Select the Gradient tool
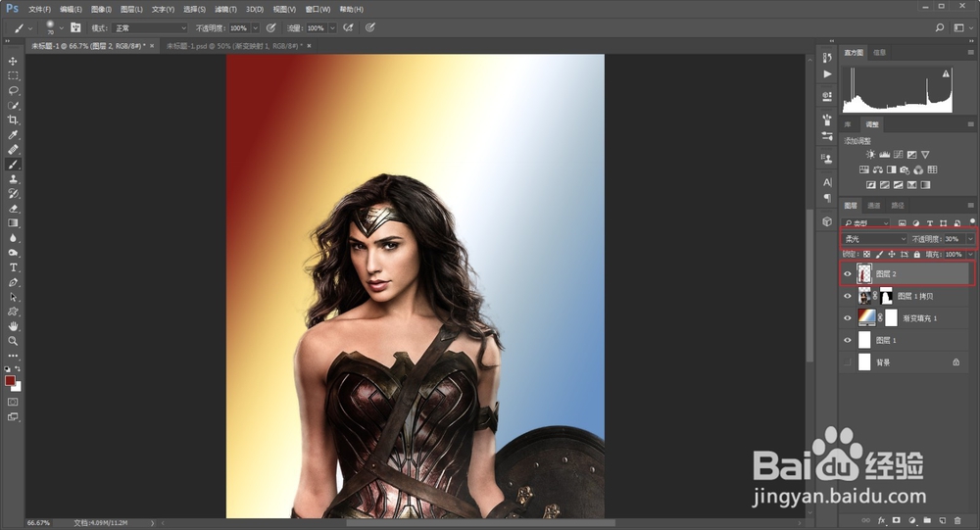The width and height of the screenshot is (980, 530). (x=13, y=223)
